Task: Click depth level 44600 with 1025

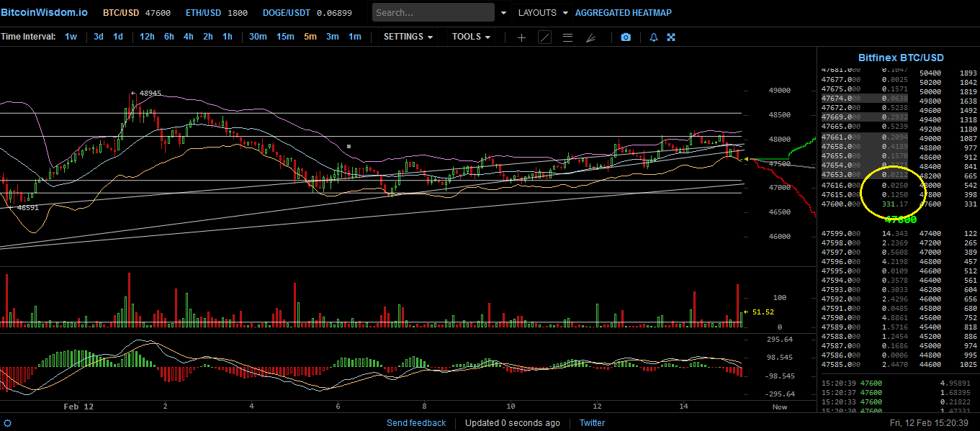Action: point(949,364)
